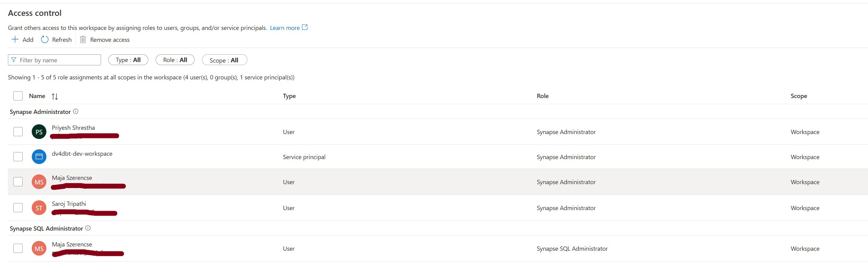The height and width of the screenshot is (277, 868).
Task: Check the box for dv4dbt-dev-workspace
Action: pyautogui.click(x=18, y=157)
